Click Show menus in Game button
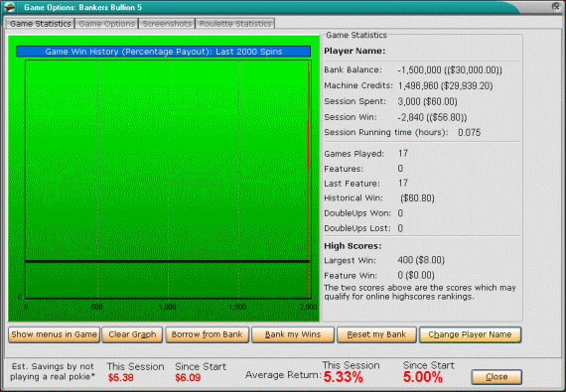566x392 pixels. coord(55,334)
